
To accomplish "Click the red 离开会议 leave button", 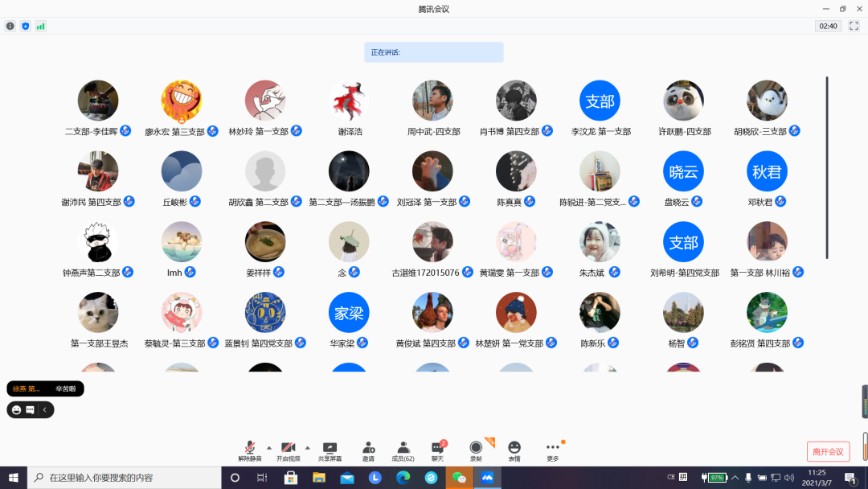I will 828,451.
